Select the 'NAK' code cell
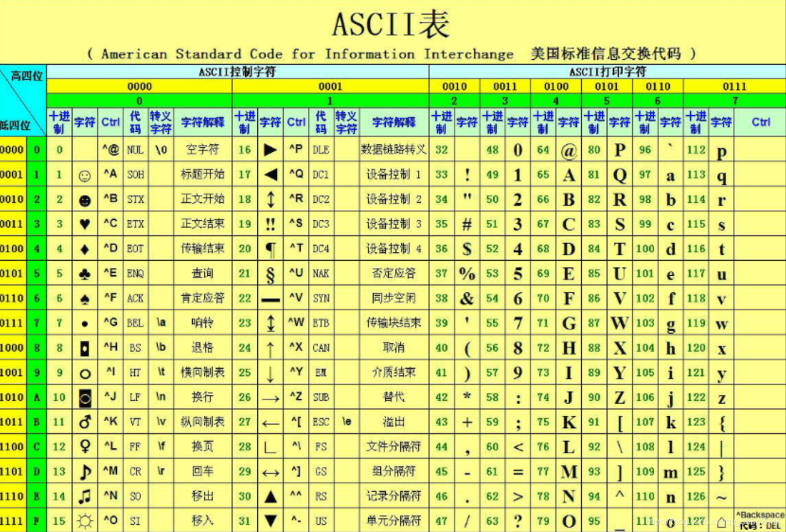Viewport: 786px width, 532px height. tap(321, 273)
